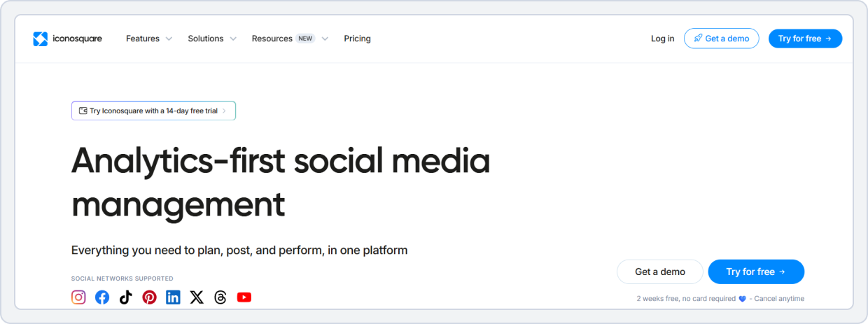Image resolution: width=868 pixels, height=324 pixels.
Task: Click the X (Twitter) icon
Action: pyautogui.click(x=197, y=297)
